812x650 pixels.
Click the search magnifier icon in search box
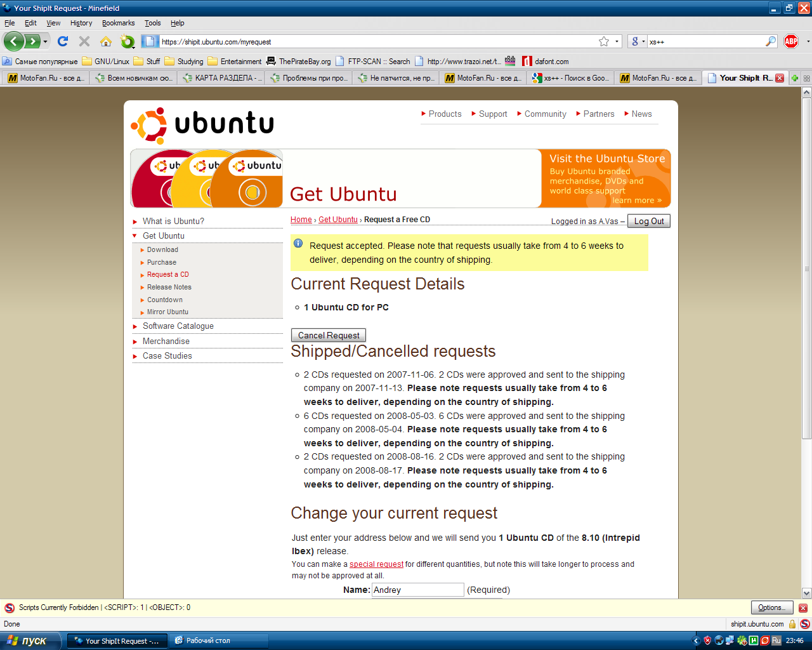pyautogui.click(x=771, y=41)
